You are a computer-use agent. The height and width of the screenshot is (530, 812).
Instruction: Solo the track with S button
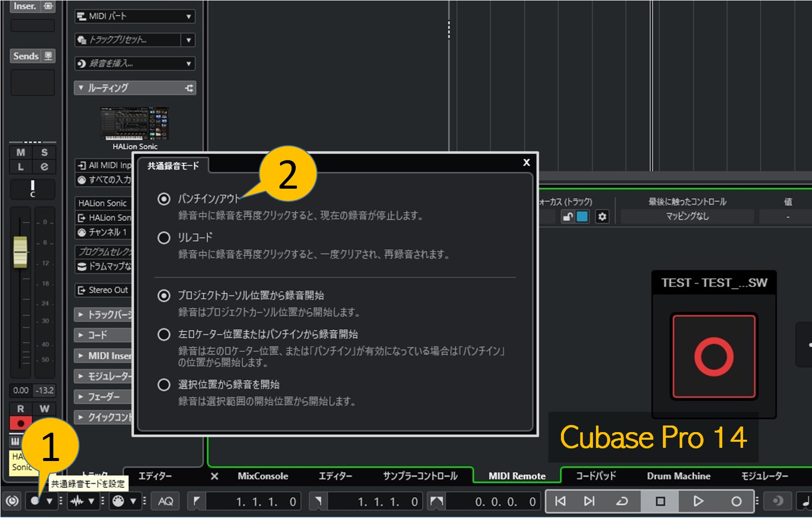44,152
